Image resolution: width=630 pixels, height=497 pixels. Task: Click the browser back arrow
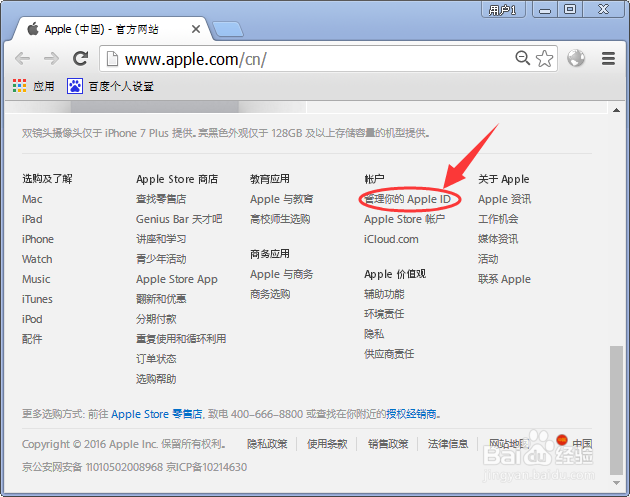pos(22,59)
